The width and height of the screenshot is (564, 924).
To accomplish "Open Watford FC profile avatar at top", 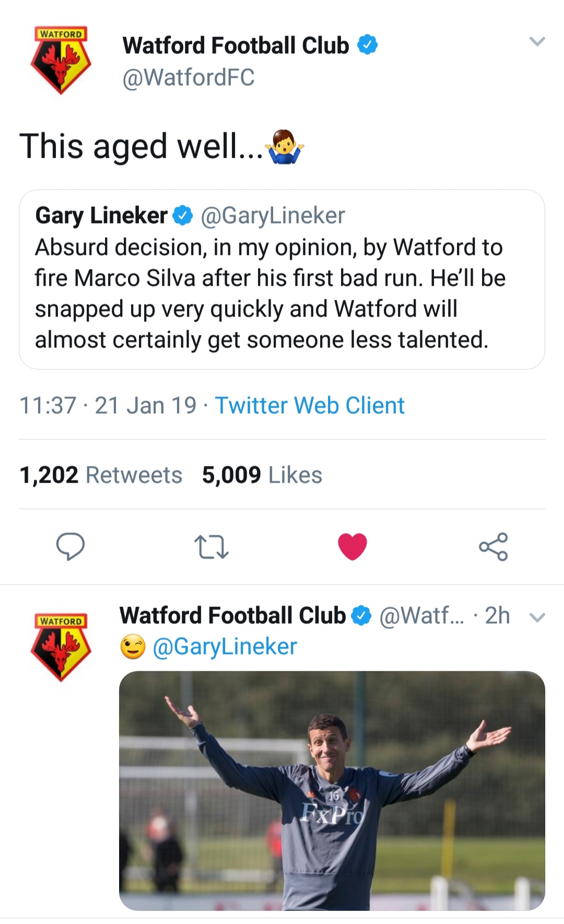I will click(61, 60).
